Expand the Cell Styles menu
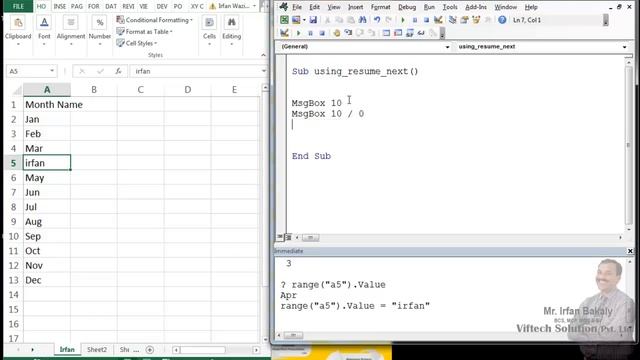The height and width of the screenshot is (360, 640). 137,43
